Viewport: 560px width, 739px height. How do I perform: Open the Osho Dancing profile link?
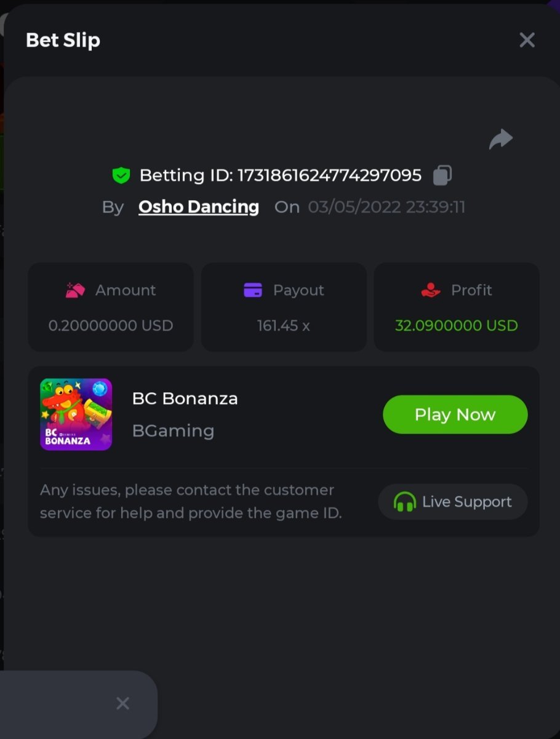(x=198, y=207)
